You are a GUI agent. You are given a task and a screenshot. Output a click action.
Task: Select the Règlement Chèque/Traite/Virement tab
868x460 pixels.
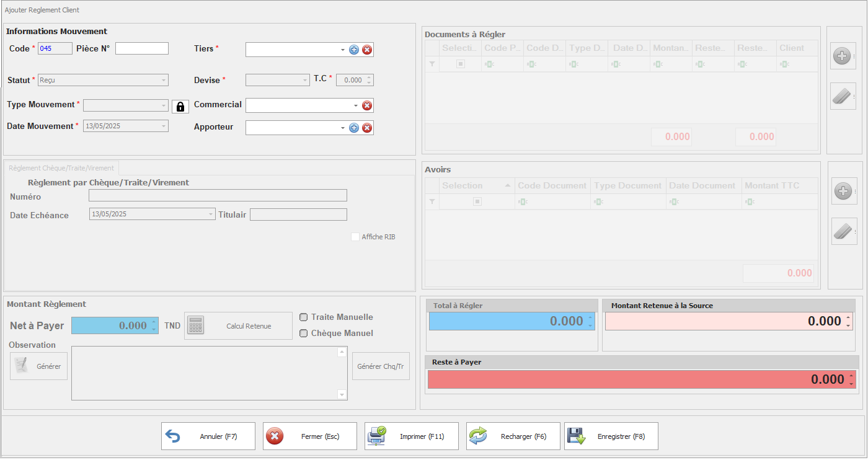[x=61, y=167]
